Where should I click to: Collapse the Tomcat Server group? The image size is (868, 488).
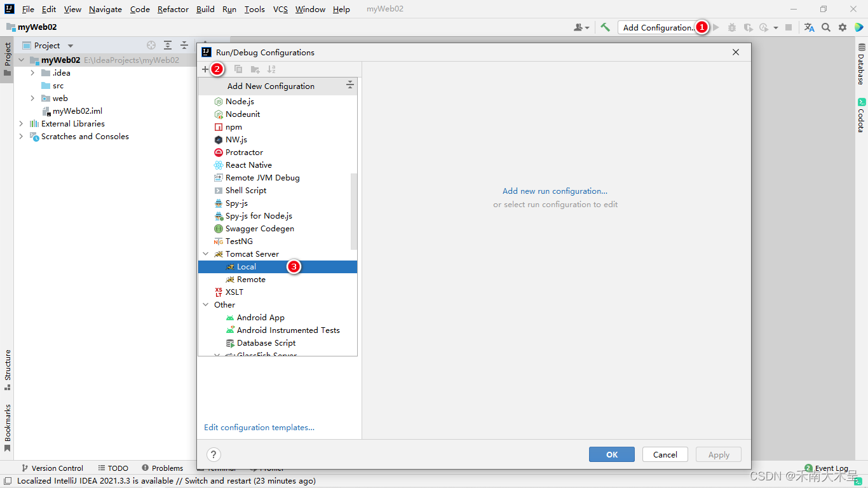[x=205, y=254]
